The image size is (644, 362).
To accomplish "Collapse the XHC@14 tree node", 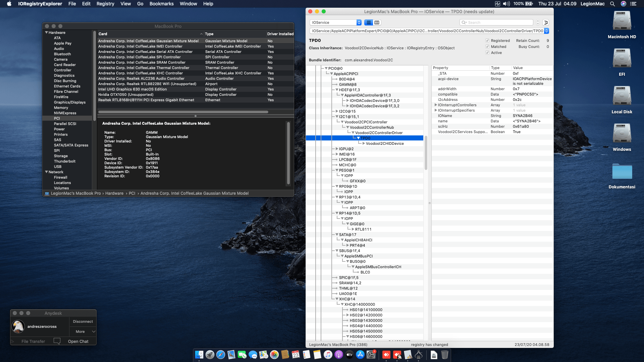I will point(337,299).
